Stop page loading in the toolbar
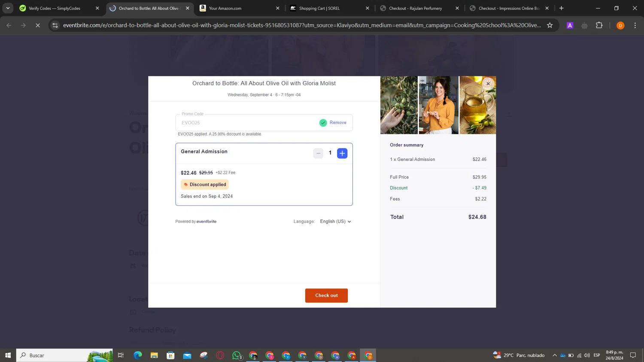The height and width of the screenshot is (362, 644). click(38, 25)
